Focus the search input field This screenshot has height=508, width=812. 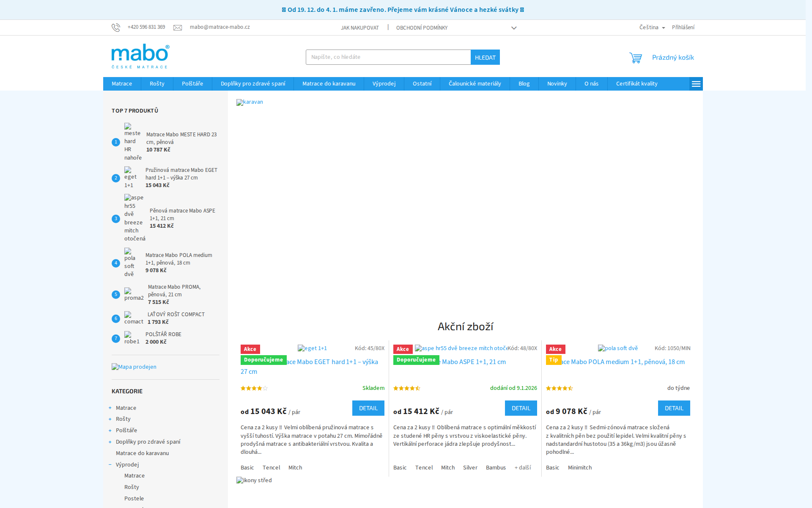388,57
